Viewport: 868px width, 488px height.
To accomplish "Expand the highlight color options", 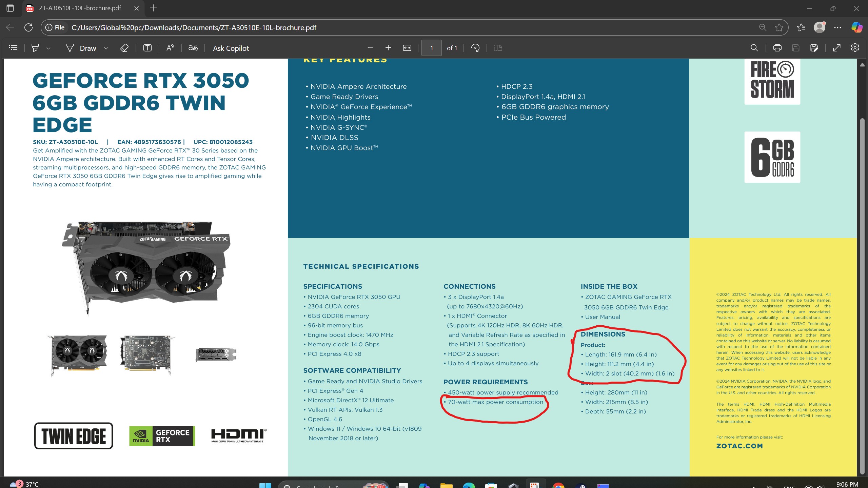I will click(x=48, y=48).
